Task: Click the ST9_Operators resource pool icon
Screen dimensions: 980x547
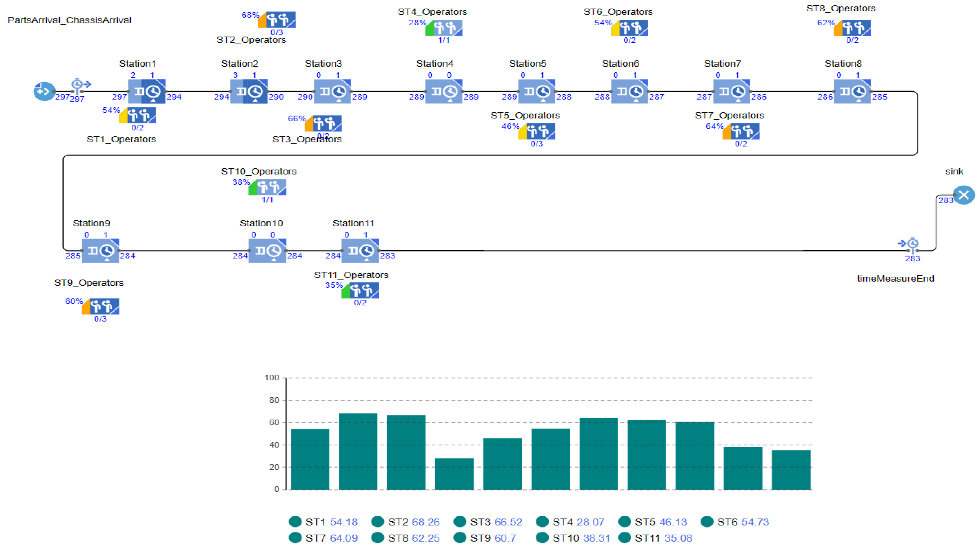Action: tap(104, 306)
